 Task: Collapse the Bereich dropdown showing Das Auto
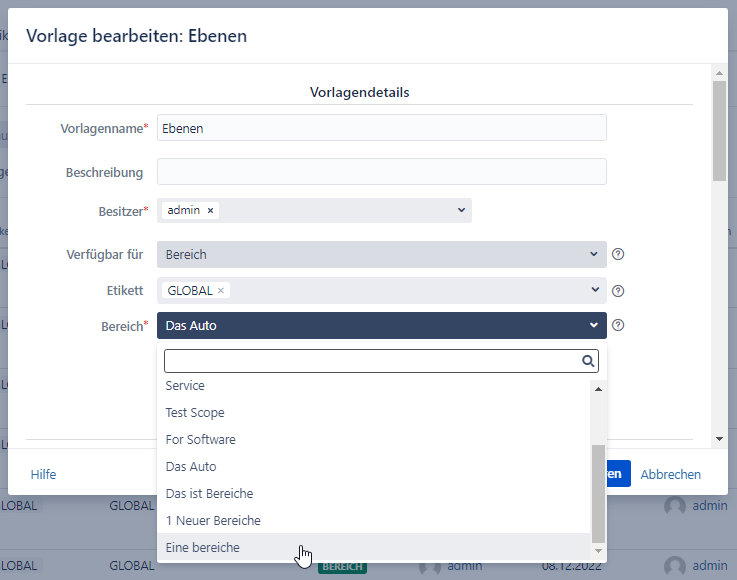(x=593, y=325)
